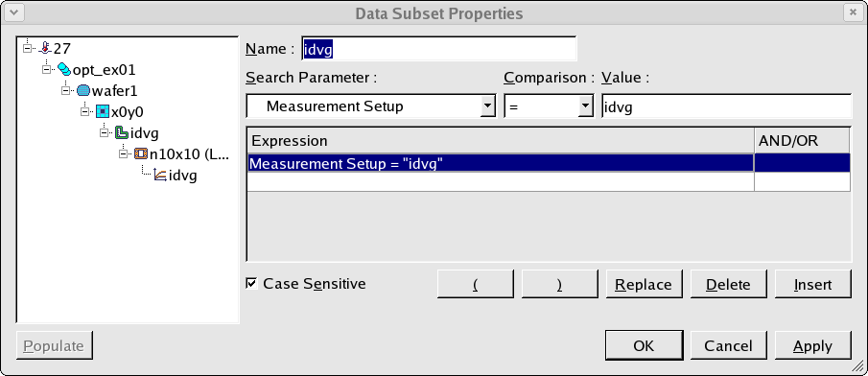Collapse the 27 temperature tree node
This screenshot has height=376, width=868.
click(27, 48)
